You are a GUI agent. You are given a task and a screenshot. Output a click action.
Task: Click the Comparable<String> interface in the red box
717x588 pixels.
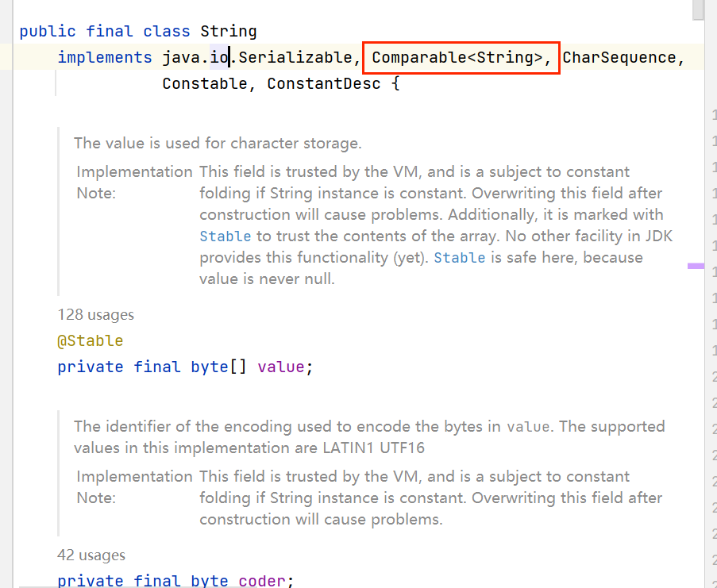pos(457,58)
